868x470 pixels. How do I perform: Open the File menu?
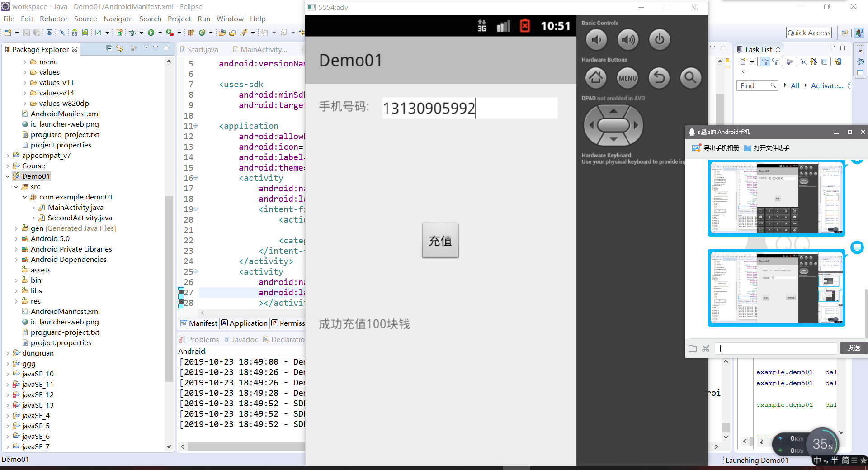pyautogui.click(x=9, y=19)
